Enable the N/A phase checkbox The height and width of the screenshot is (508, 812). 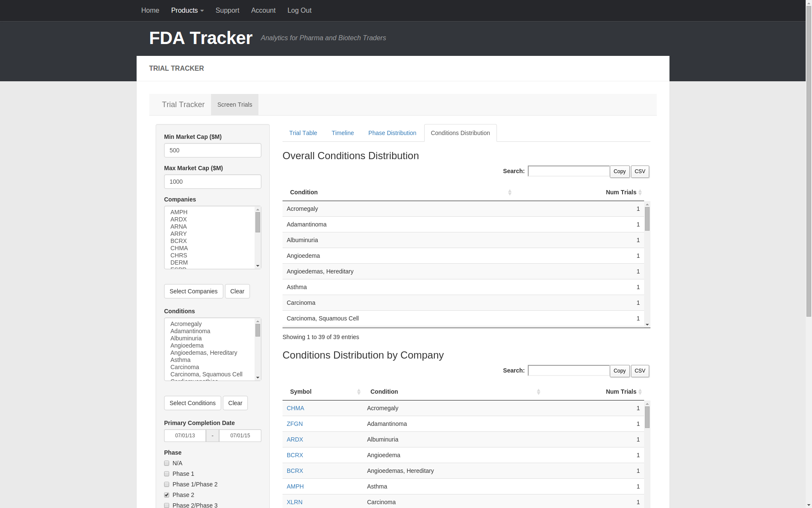coord(167,464)
